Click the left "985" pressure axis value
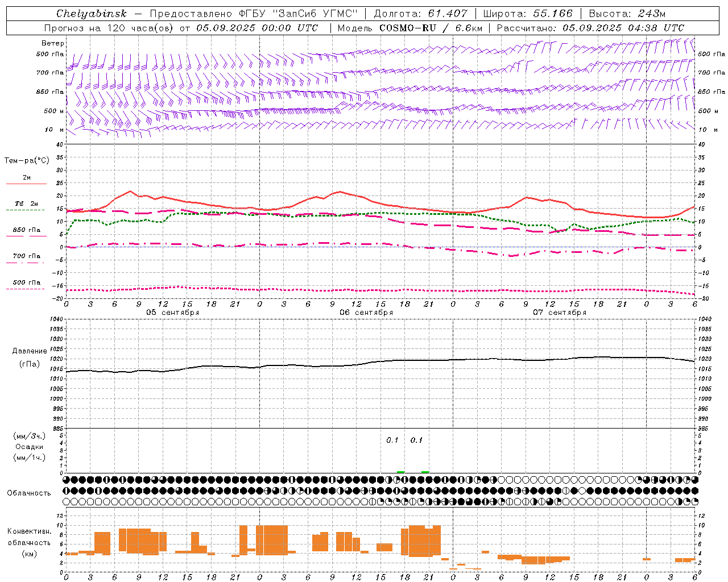 [57, 429]
